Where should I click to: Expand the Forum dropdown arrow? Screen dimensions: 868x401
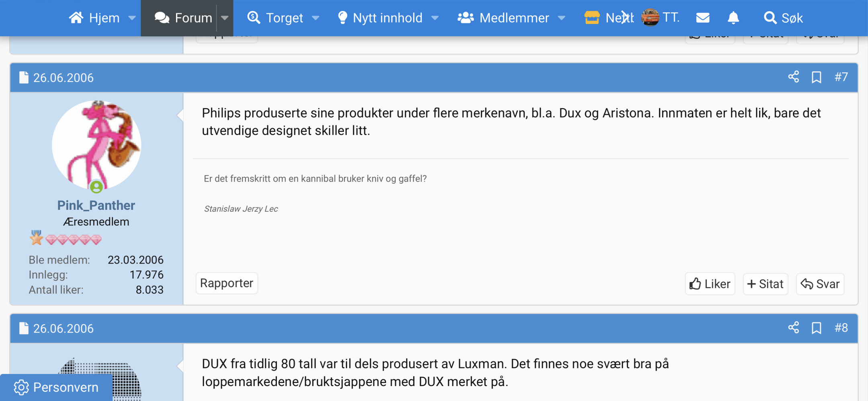[x=225, y=18]
